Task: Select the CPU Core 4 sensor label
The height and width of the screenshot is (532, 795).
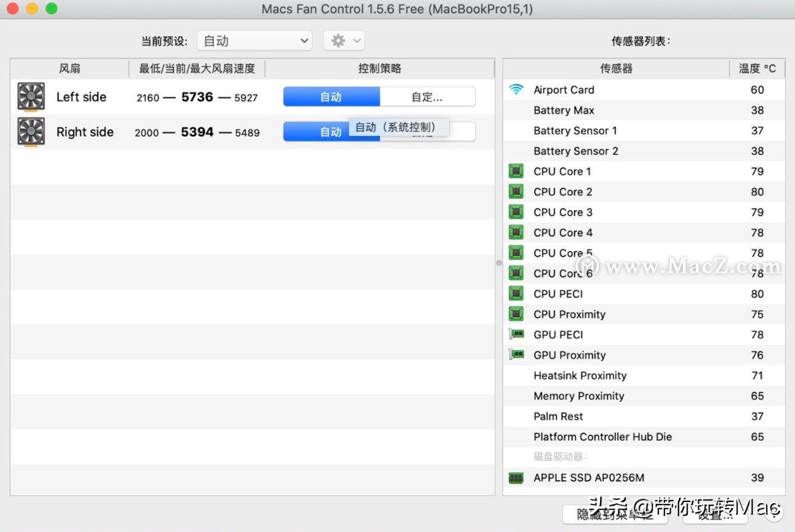Action: tap(563, 233)
